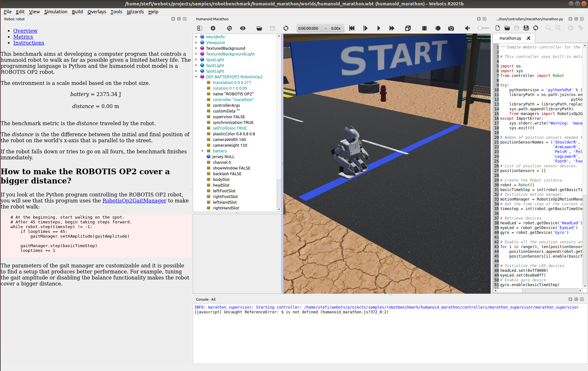Viewport: 588px width, 371px height.
Task: Reload the current world
Action: (x=286, y=28)
